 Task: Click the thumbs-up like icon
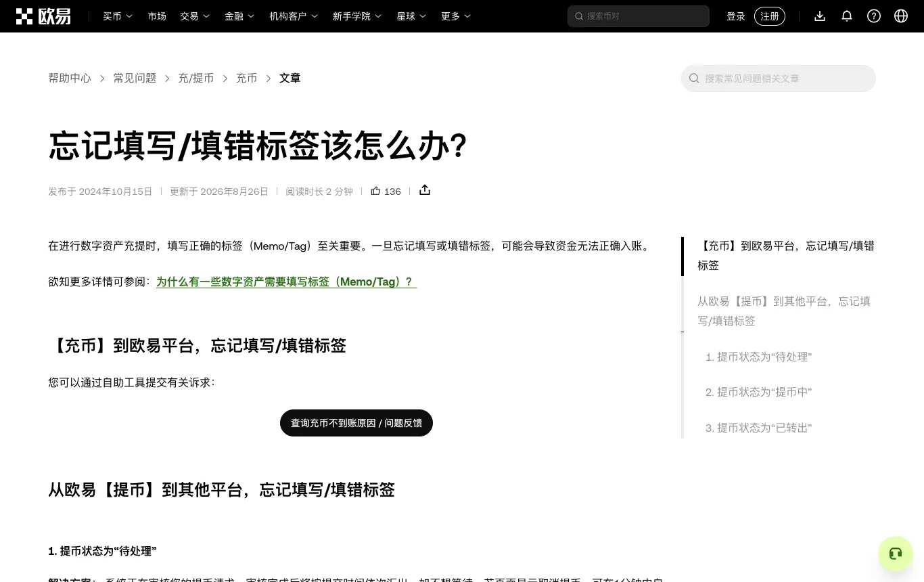(x=375, y=191)
